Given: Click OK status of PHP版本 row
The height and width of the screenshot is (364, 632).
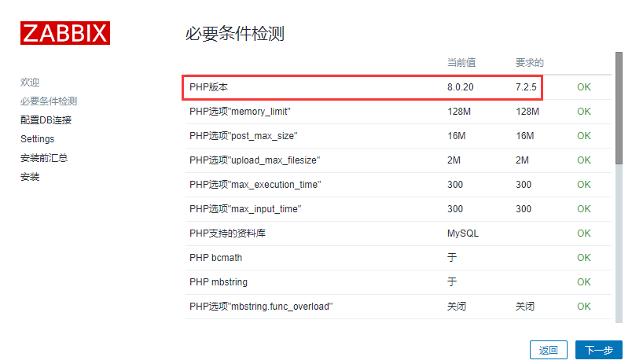Looking at the screenshot, I should tap(583, 87).
